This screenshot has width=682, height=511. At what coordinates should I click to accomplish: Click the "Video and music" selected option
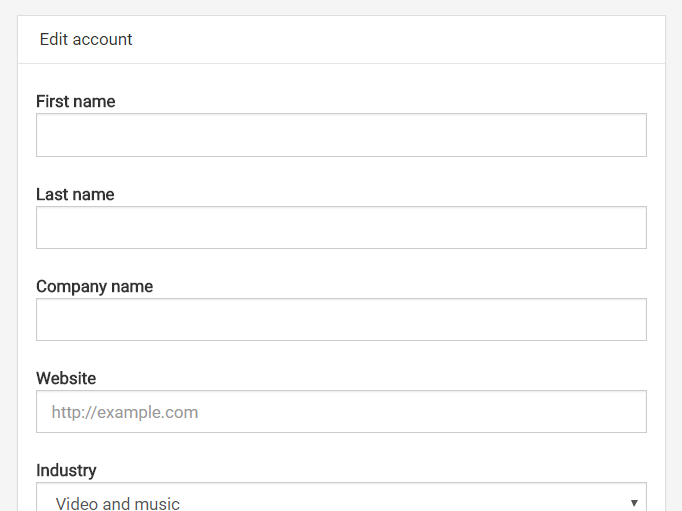(118, 503)
